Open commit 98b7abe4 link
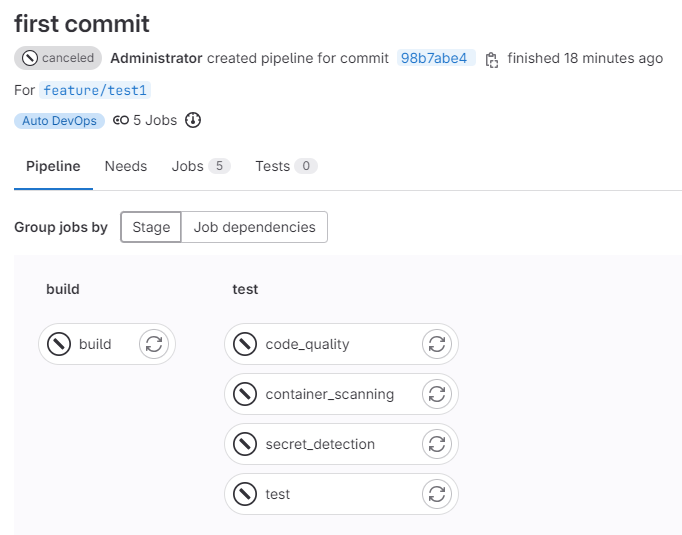Screen dimensions: 682x535 pos(434,58)
